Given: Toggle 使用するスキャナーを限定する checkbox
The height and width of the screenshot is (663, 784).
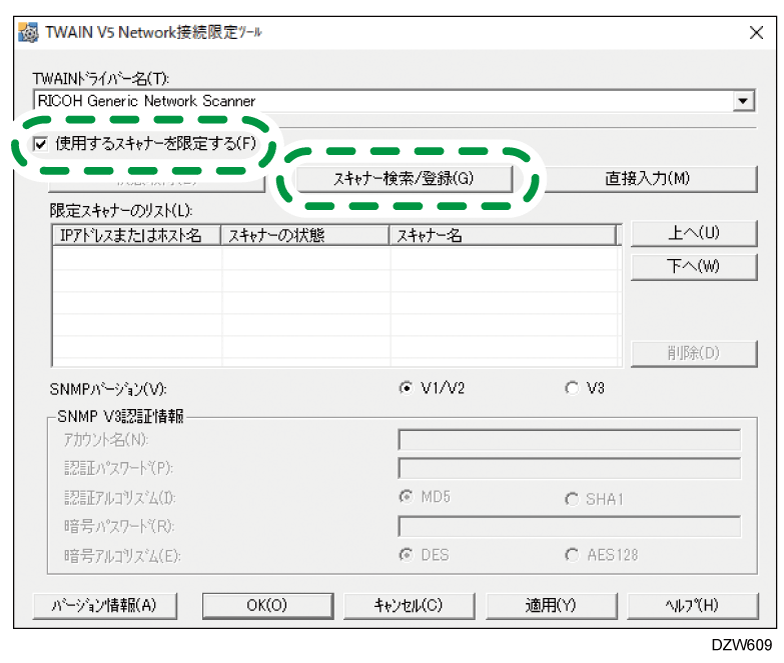Looking at the screenshot, I should [x=41, y=144].
